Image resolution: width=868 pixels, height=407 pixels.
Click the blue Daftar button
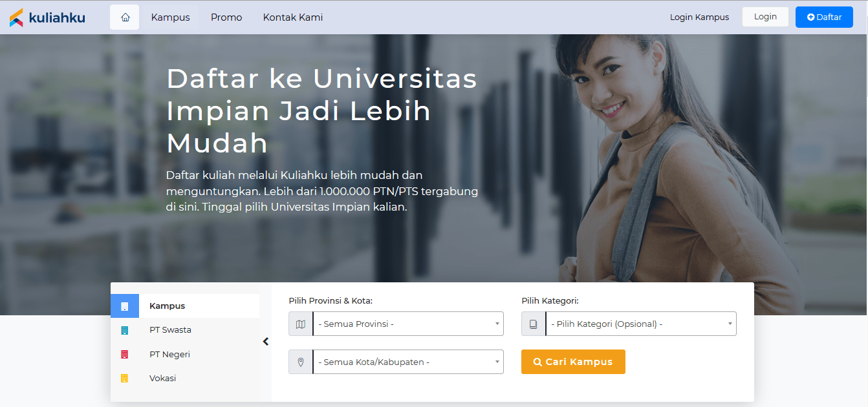[x=824, y=17]
